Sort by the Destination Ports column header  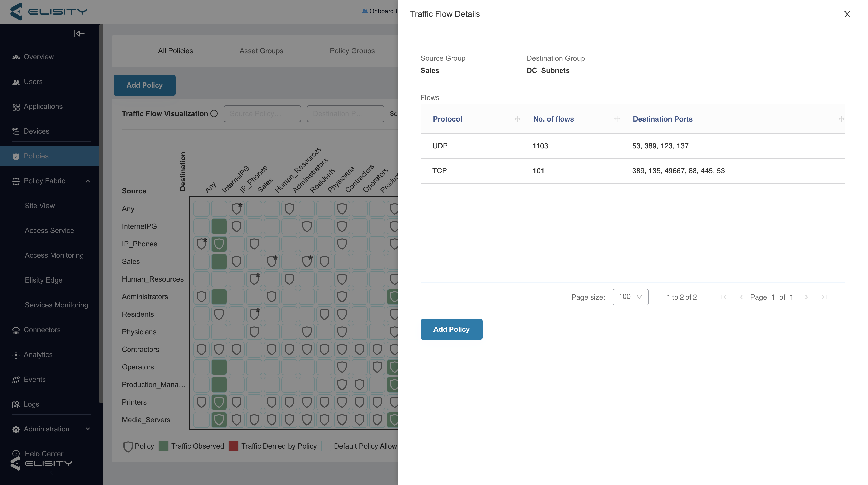(x=662, y=119)
